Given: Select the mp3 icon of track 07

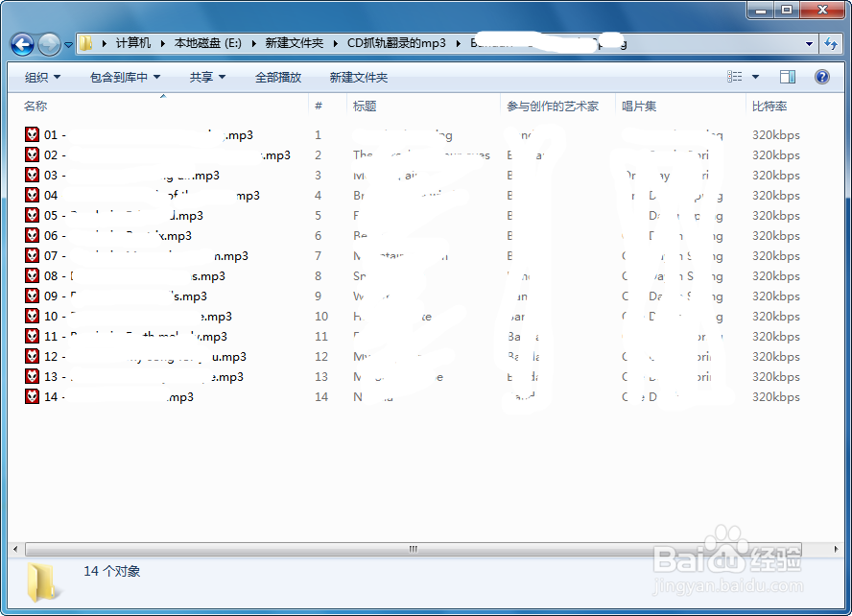Looking at the screenshot, I should (x=32, y=255).
